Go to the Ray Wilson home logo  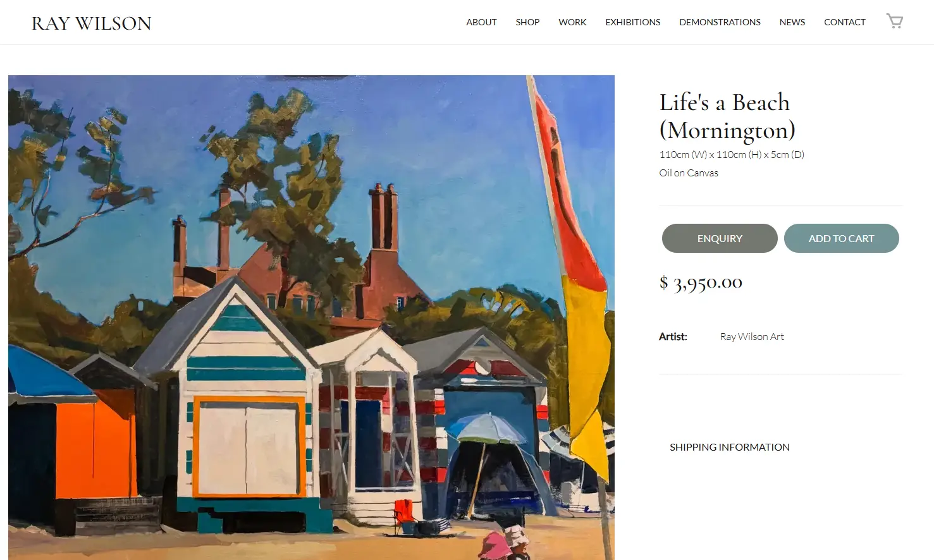pos(92,23)
